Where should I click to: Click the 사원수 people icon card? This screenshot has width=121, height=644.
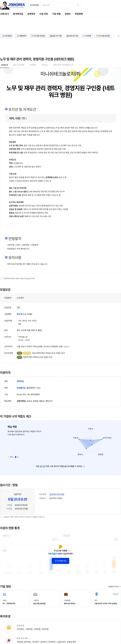click(14, 598)
